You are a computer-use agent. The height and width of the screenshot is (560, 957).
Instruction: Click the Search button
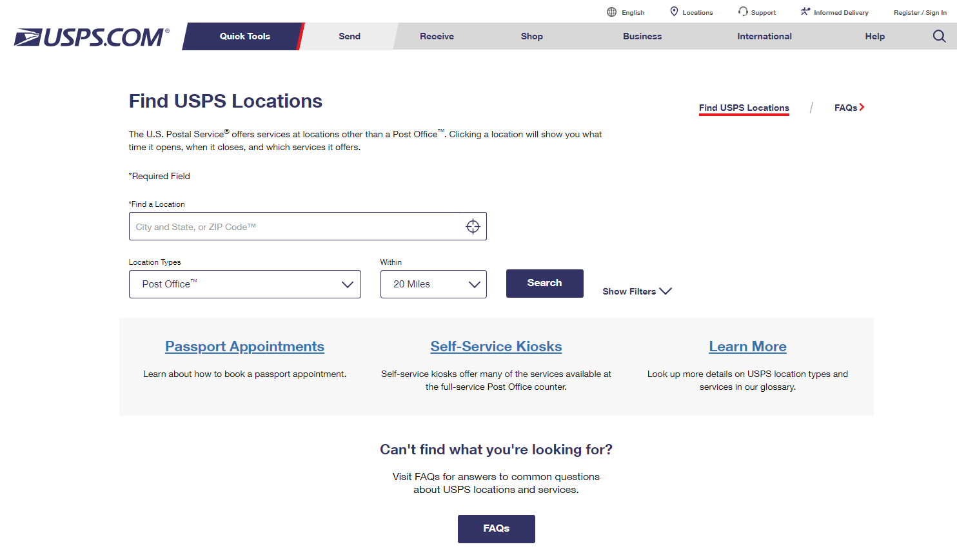544,284
